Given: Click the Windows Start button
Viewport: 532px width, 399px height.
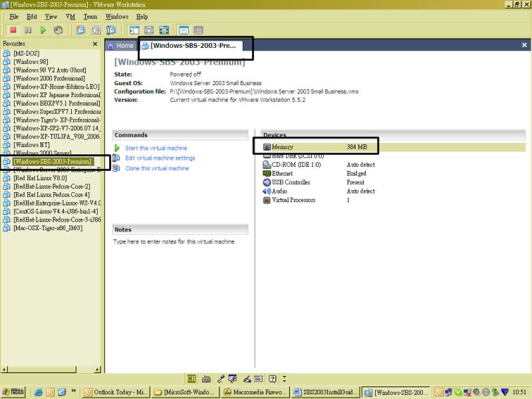Looking at the screenshot, I should (13, 392).
